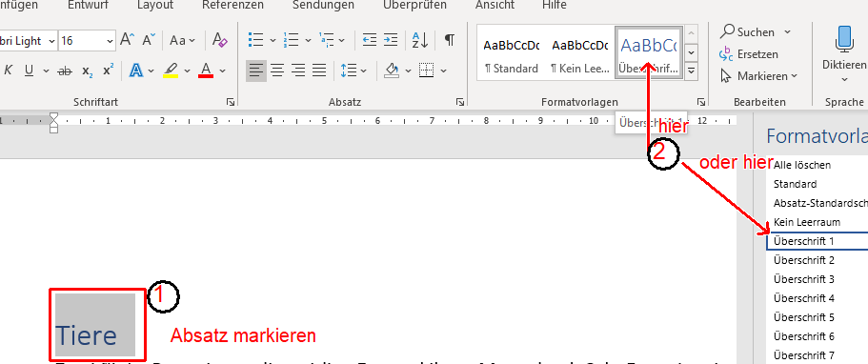Clear all formatting with the eraser A icon
This screenshot has width=868, height=364.
220,40
